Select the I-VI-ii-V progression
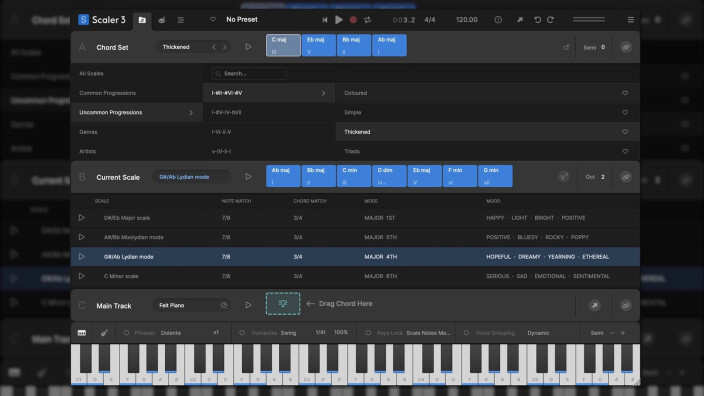This screenshot has height=396, width=704. 268,132
